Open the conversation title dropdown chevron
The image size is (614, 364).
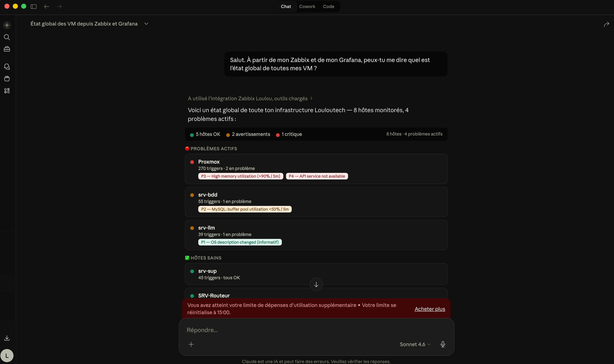point(146,24)
